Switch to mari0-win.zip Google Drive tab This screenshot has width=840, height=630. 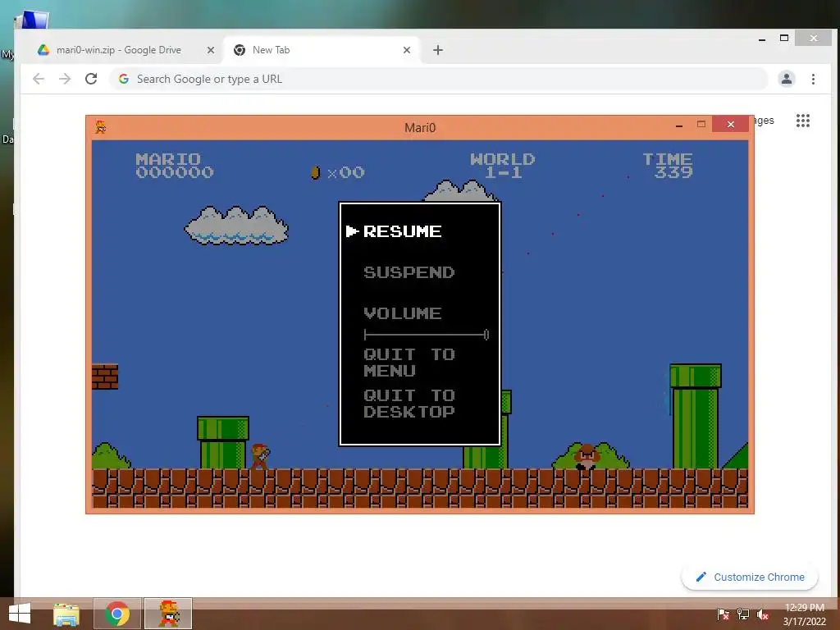tap(119, 50)
